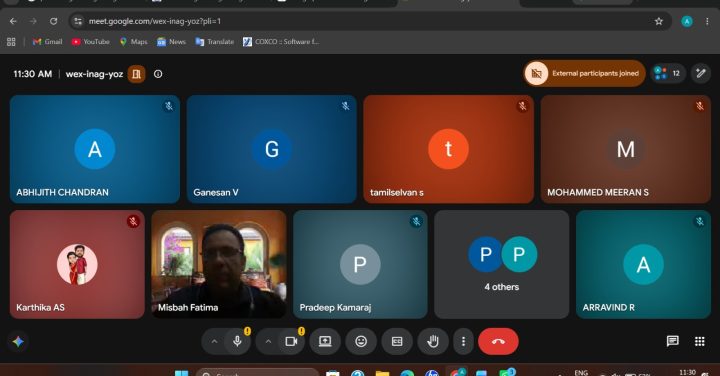Open the meeting tools grid icon

tap(699, 341)
